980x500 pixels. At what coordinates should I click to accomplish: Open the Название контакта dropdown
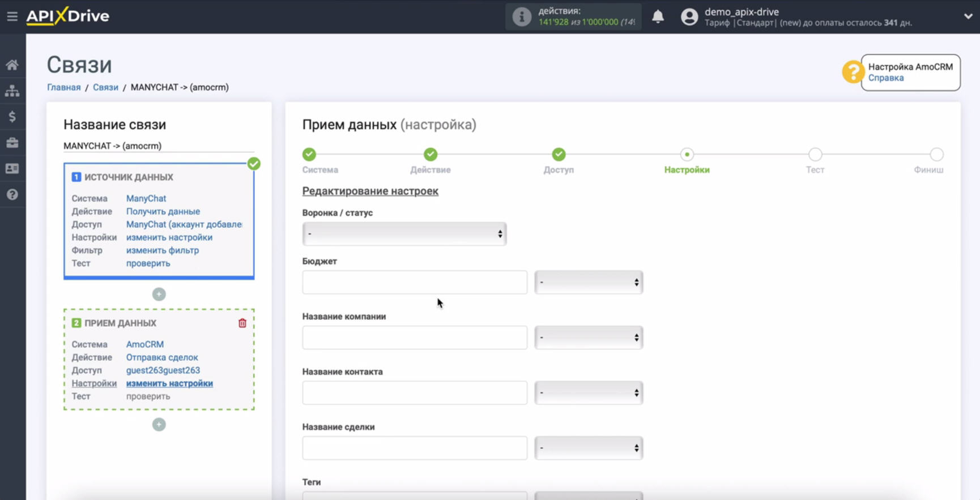point(589,393)
